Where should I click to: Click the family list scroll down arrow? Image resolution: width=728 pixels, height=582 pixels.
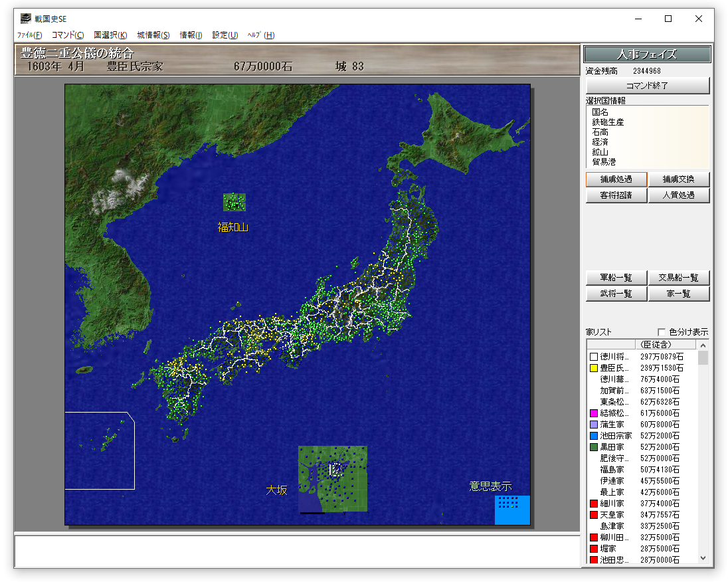pos(703,558)
